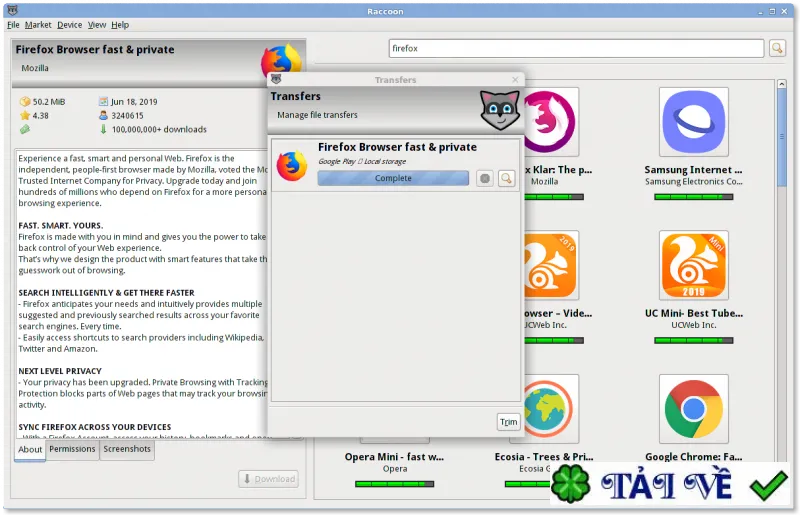This screenshot has height=515, width=800.
Task: Click the Samsung Internet app title
Action: coord(693,170)
